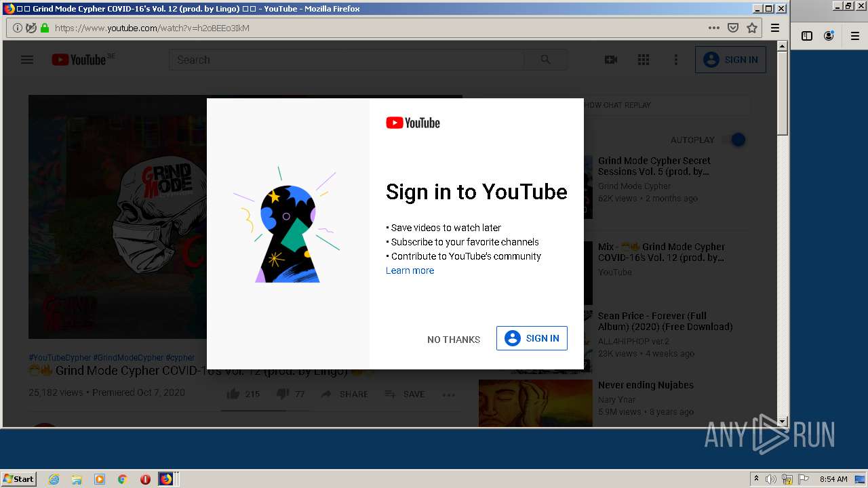Show hidden system tray icons

(756, 479)
